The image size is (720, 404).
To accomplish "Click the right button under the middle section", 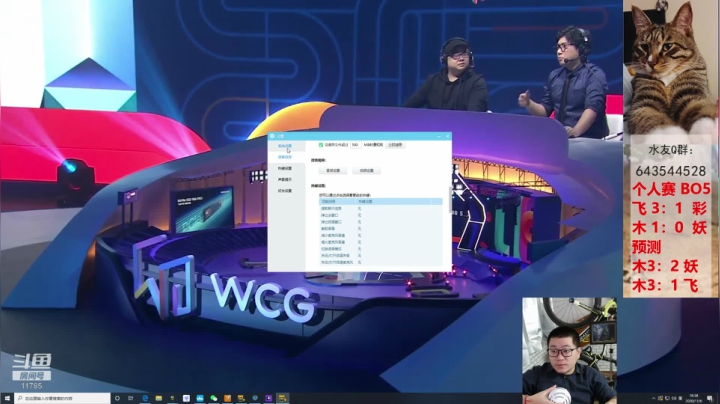I will click(366, 170).
